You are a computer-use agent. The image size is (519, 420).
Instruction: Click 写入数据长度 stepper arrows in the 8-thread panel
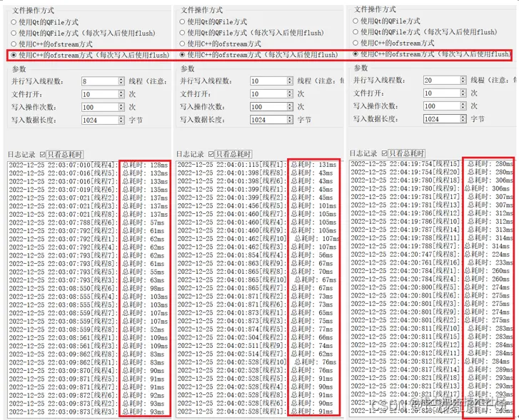(x=121, y=120)
